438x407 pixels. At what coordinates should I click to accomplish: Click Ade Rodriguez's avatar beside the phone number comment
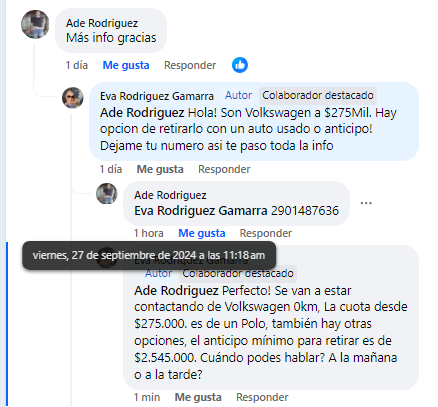(107, 193)
